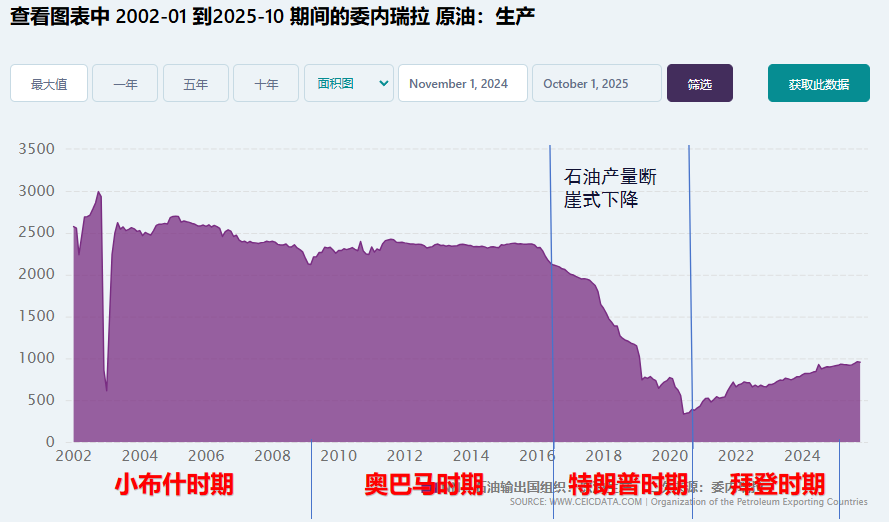
Task: Switch to the 一年 range
Action: [125, 84]
